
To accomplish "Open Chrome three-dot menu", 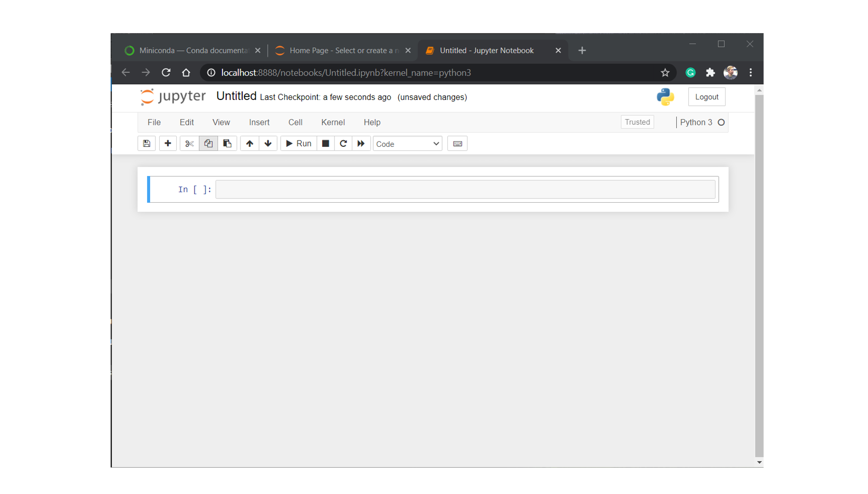I will pyautogui.click(x=750, y=73).
